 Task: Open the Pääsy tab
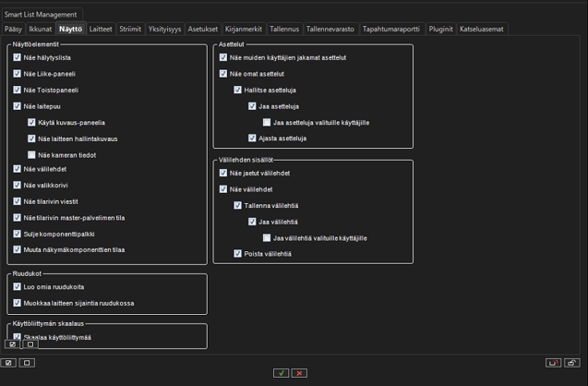[x=13, y=29]
